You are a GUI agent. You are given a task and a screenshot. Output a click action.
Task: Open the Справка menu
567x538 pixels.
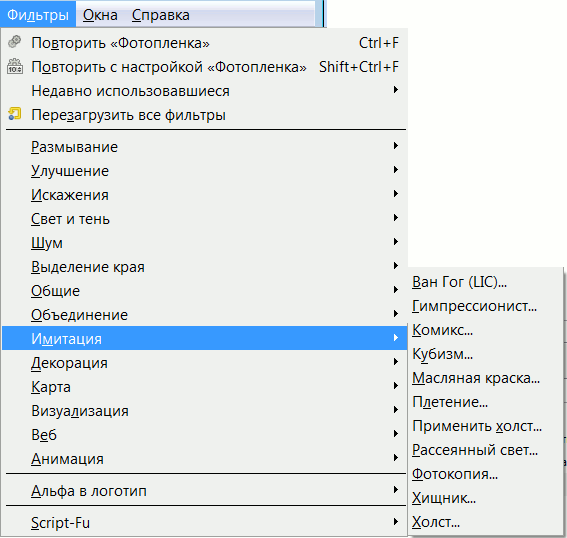pos(161,15)
